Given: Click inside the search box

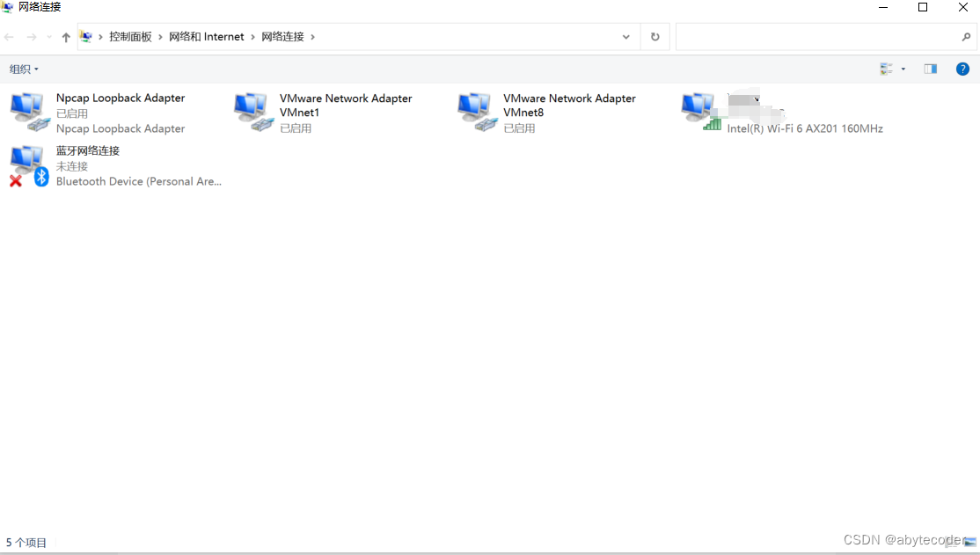Looking at the screenshot, I should [x=818, y=36].
